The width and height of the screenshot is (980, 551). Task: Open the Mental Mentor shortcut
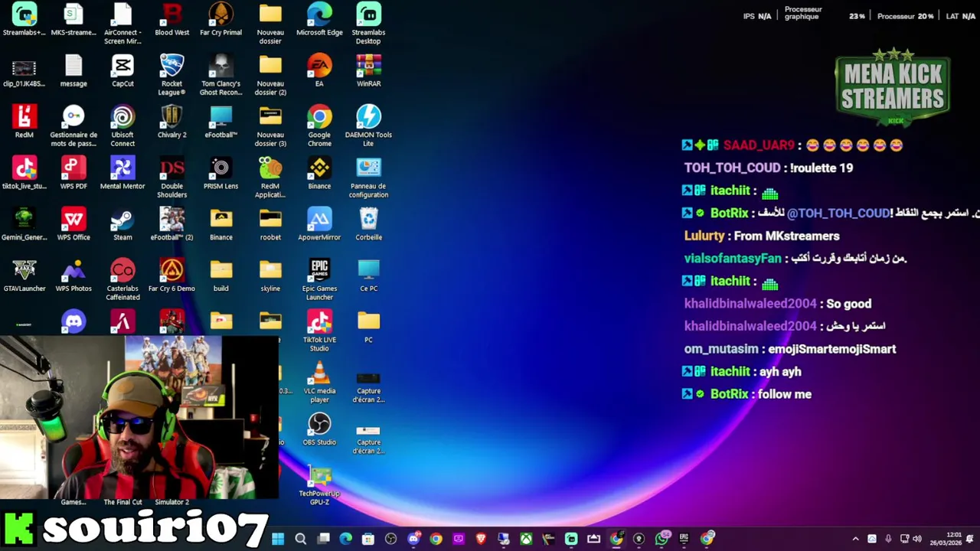click(122, 174)
